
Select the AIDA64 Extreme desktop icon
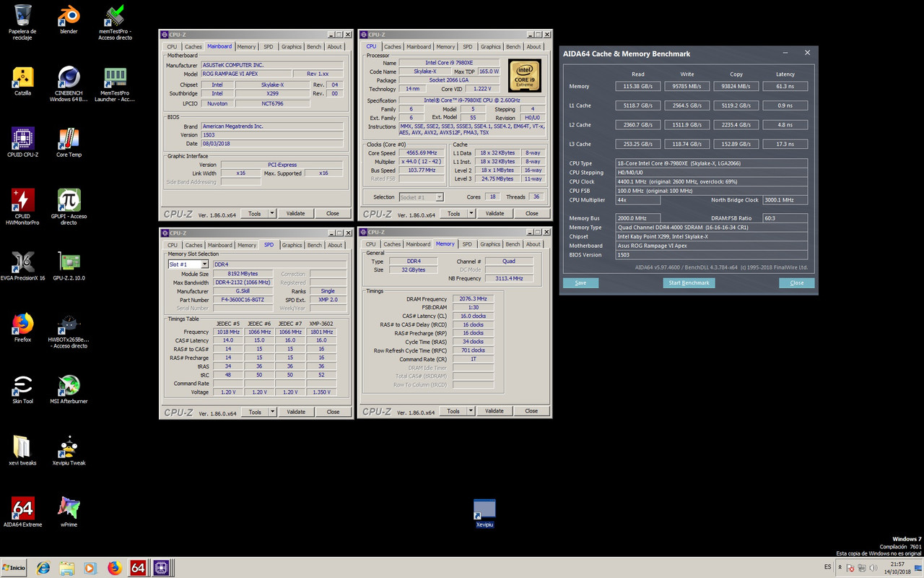22,512
